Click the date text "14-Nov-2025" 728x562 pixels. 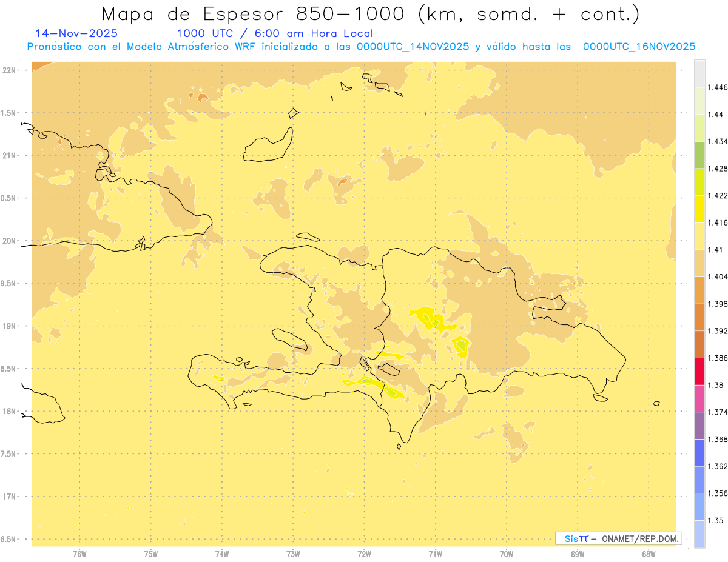(x=77, y=34)
